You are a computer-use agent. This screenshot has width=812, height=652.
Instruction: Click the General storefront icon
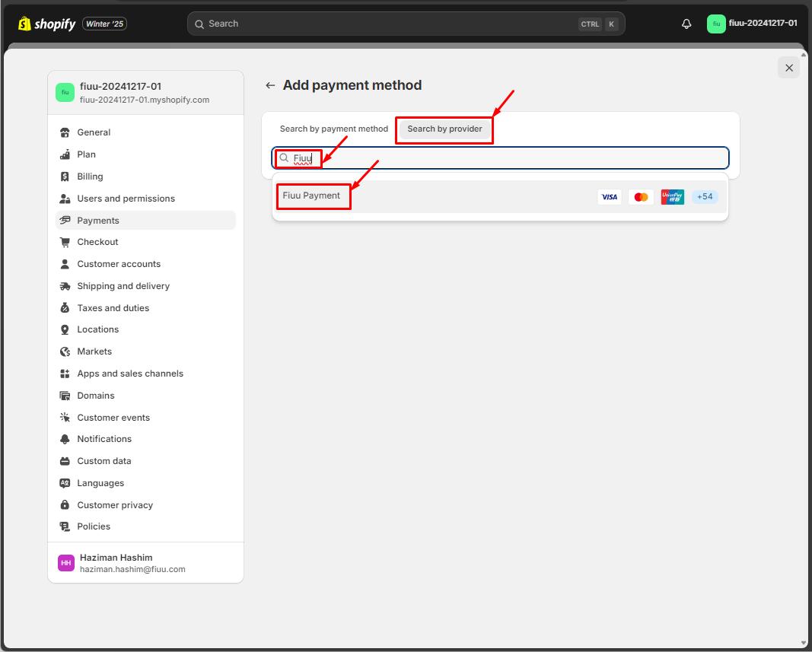[x=65, y=132]
